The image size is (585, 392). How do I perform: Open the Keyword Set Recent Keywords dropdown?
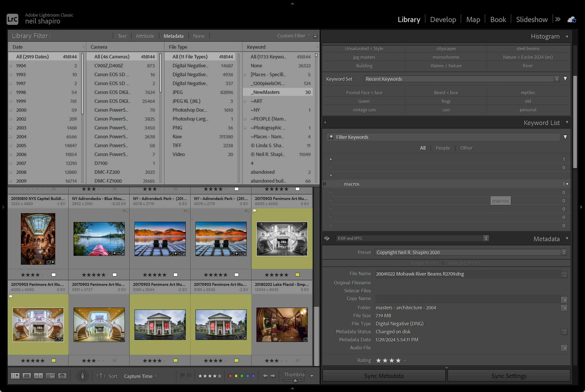[461, 79]
